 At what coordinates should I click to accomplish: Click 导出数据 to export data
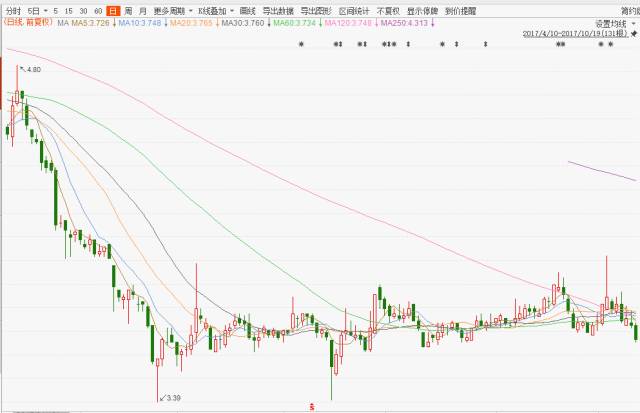(278, 9)
